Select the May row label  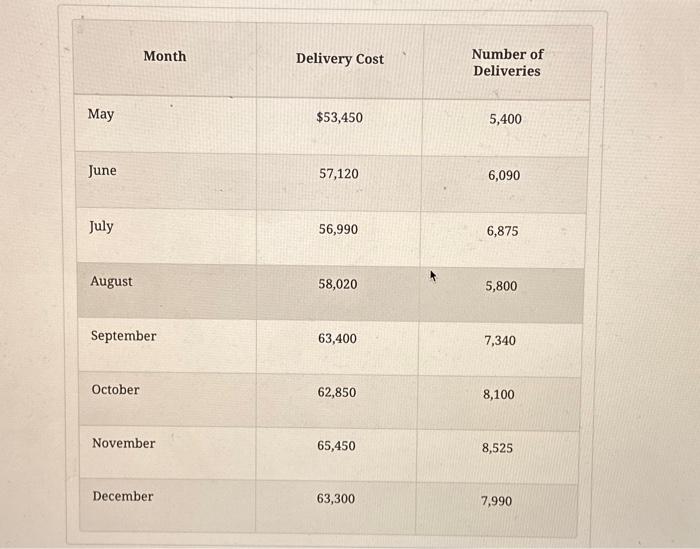[x=101, y=114]
